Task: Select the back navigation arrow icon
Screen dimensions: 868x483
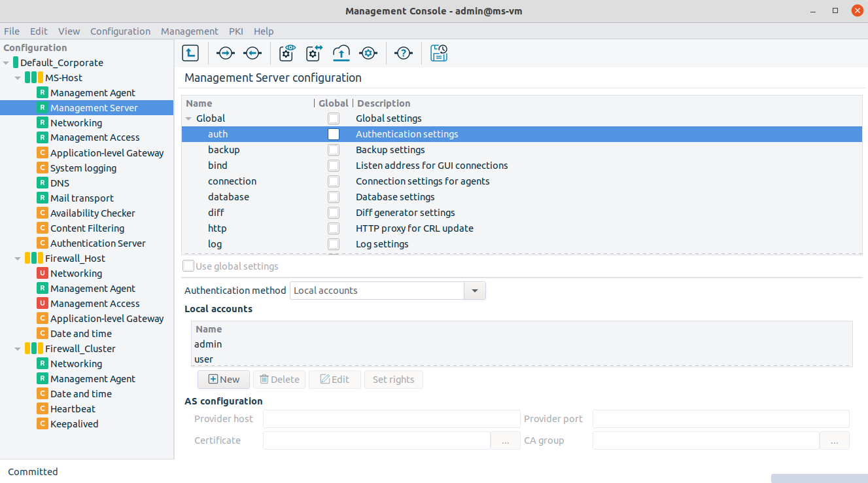Action: pyautogui.click(x=253, y=53)
